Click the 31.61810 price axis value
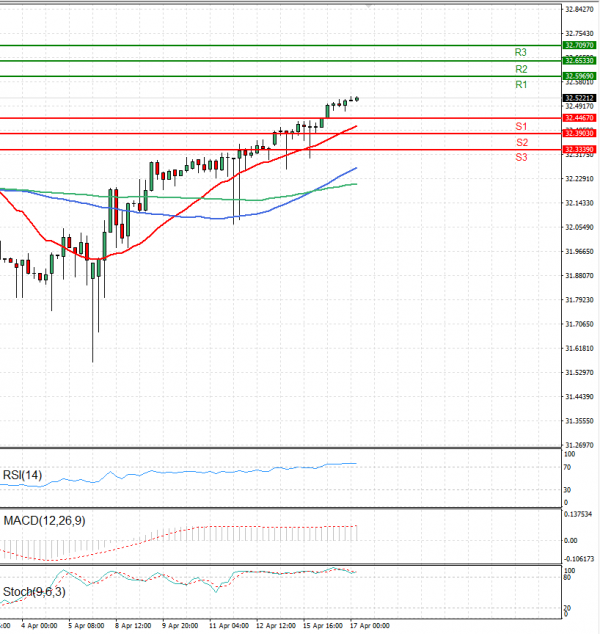Screen dimensions: 600x634 point(579,348)
